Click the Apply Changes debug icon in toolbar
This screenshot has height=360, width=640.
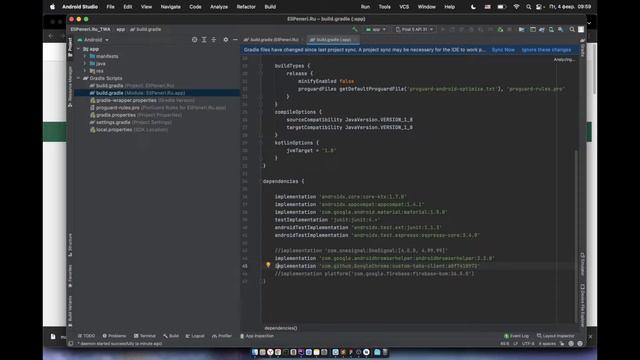500,29
